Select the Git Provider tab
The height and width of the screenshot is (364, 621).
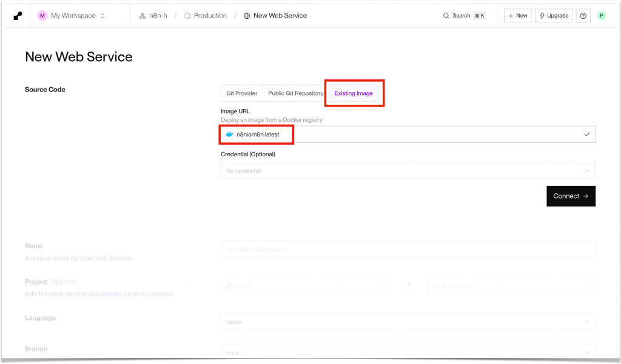[x=241, y=93]
